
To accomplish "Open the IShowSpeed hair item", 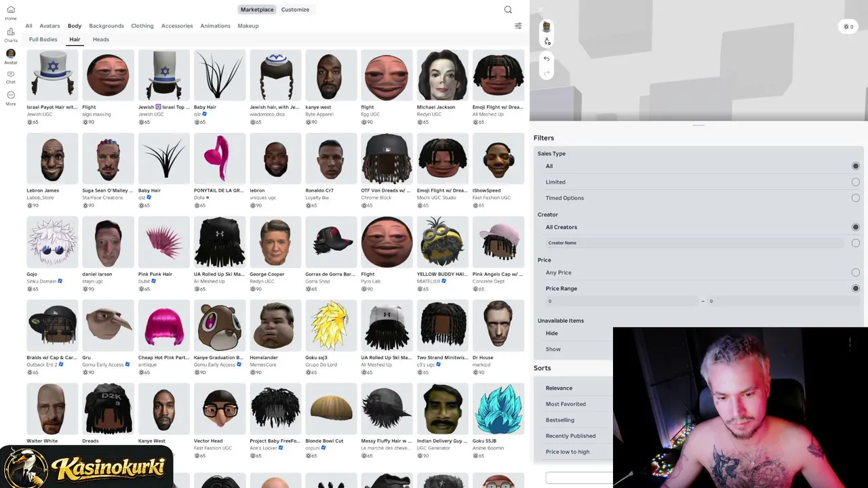I will 498,171.
